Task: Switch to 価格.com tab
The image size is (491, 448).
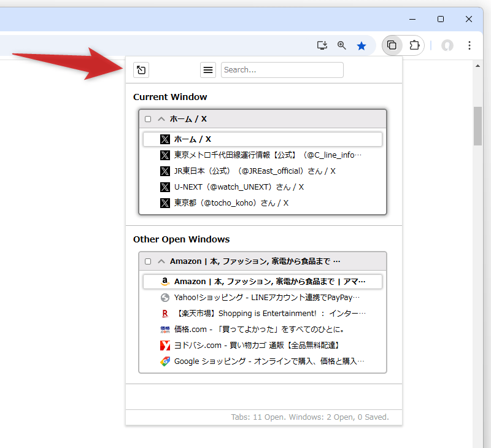Action: (263, 330)
